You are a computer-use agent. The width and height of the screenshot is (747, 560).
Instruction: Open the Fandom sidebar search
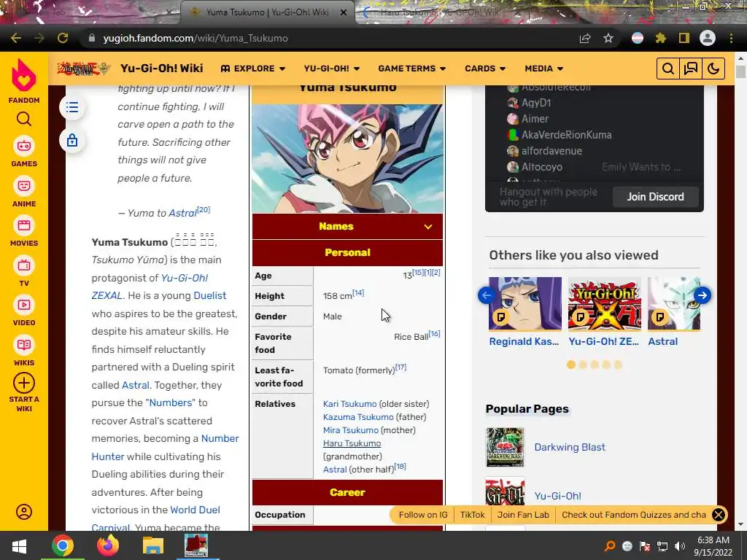click(x=24, y=119)
